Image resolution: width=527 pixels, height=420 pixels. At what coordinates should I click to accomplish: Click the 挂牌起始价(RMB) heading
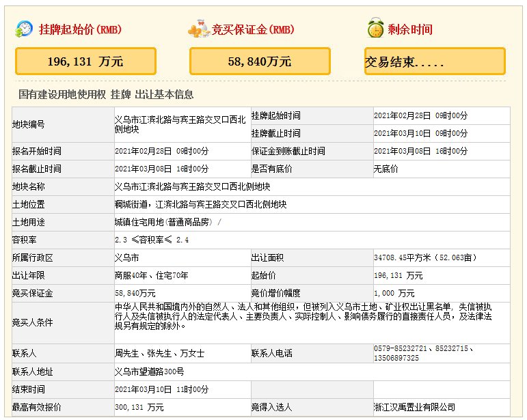[x=80, y=29]
